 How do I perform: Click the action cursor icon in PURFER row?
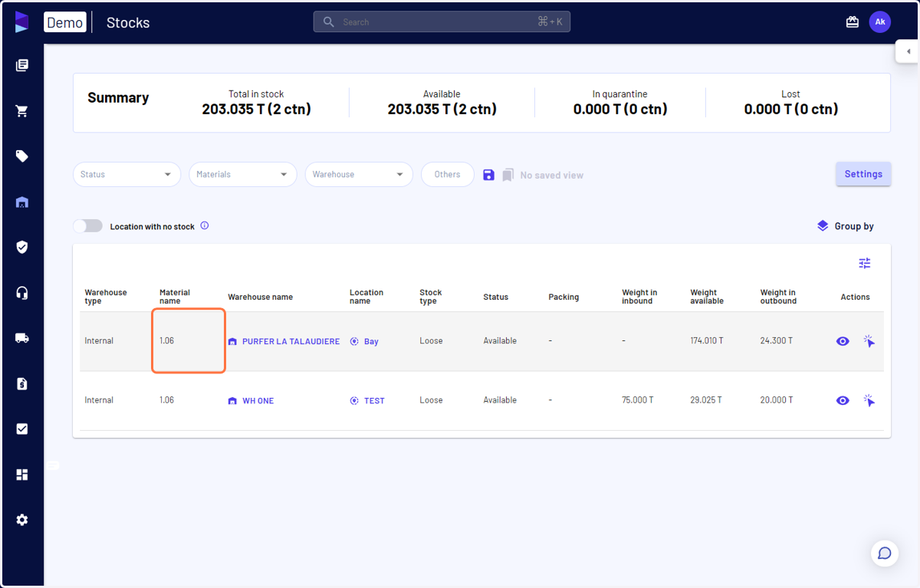coord(869,341)
